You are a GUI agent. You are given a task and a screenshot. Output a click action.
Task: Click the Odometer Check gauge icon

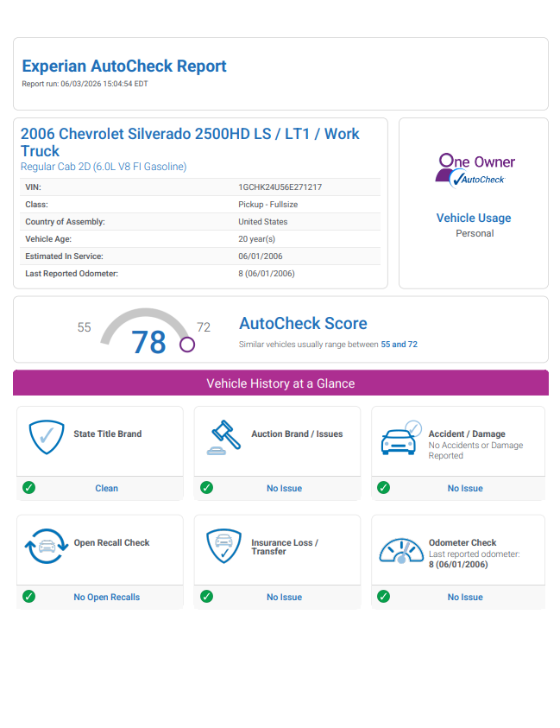(401, 551)
